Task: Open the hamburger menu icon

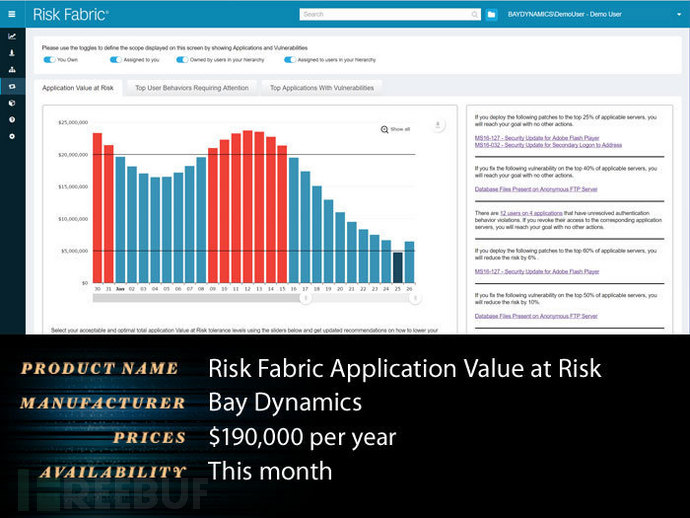Action: coord(12,14)
